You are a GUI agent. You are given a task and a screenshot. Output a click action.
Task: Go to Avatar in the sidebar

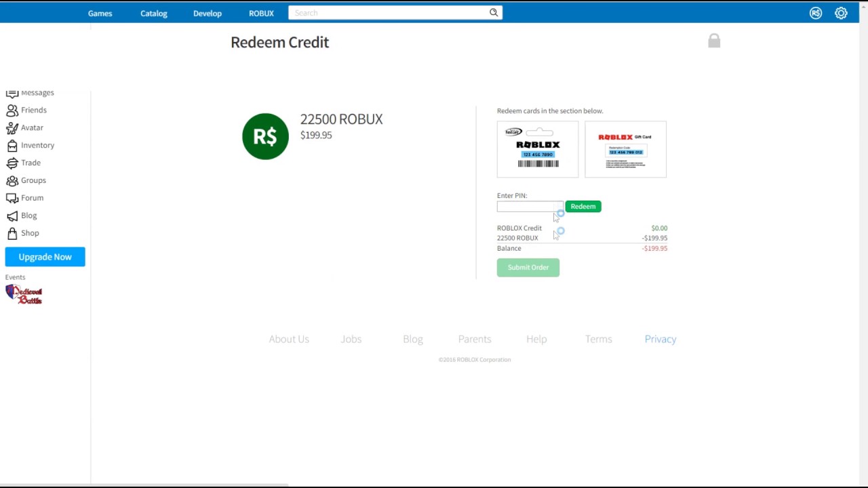coord(32,127)
